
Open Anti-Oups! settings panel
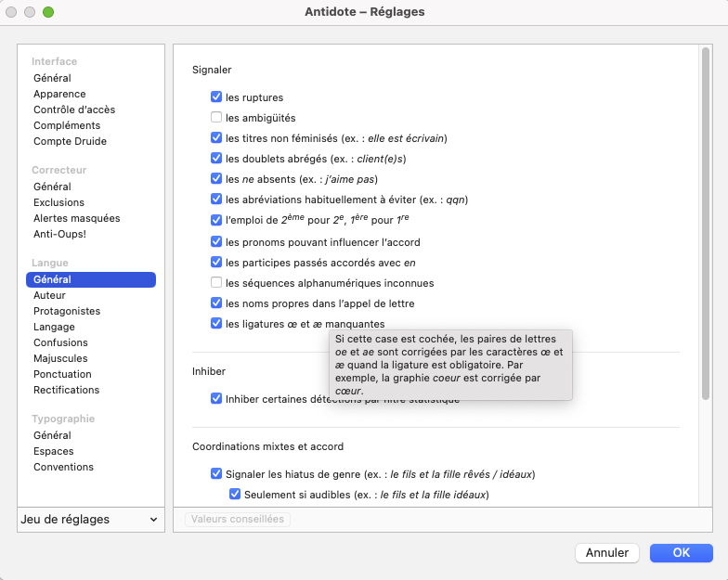point(59,234)
